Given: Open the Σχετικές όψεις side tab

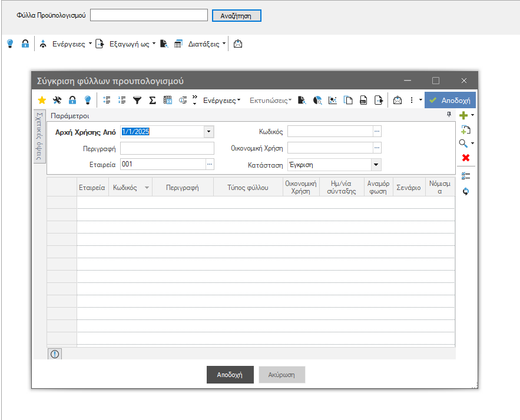Looking at the screenshot, I should point(39,136).
